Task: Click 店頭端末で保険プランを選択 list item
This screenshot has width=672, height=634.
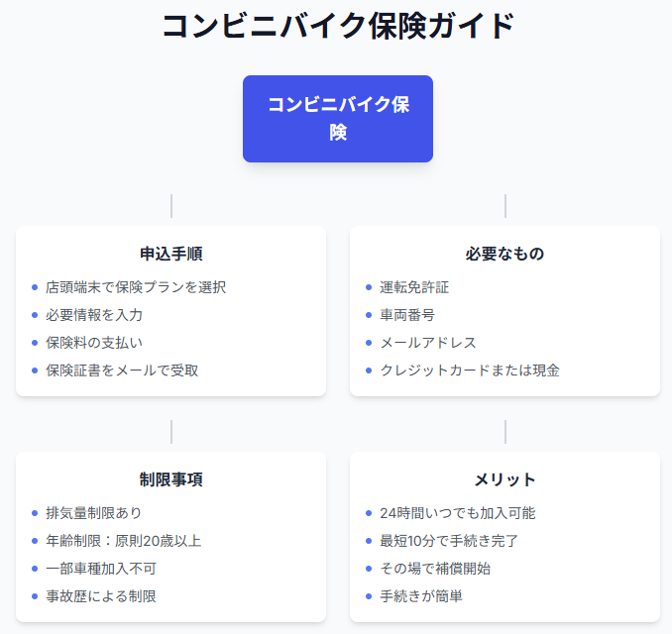Action: [x=136, y=287]
